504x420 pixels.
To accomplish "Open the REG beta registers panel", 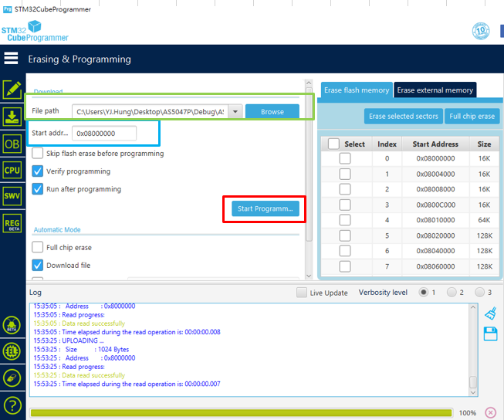I will (12, 223).
